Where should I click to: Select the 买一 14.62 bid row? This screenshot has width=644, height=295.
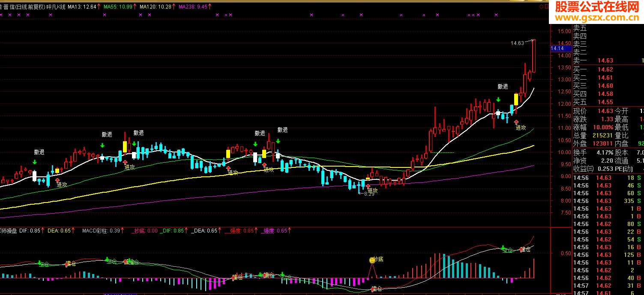pos(608,69)
